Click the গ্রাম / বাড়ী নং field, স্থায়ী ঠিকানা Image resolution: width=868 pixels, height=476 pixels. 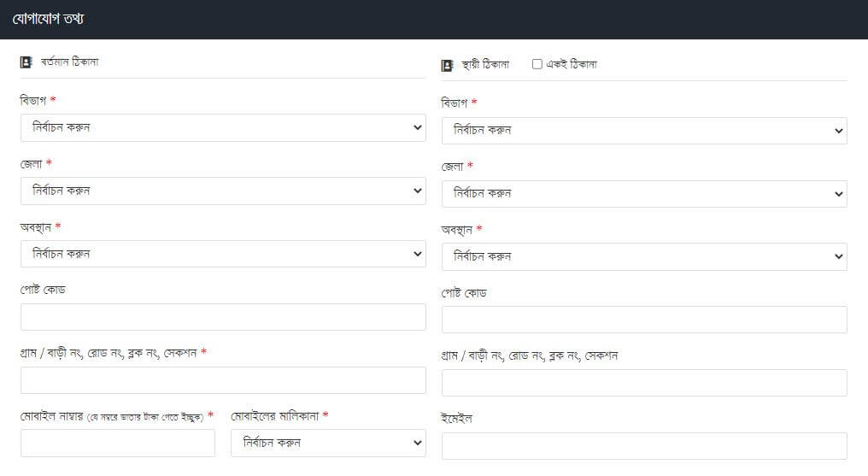tap(644, 383)
